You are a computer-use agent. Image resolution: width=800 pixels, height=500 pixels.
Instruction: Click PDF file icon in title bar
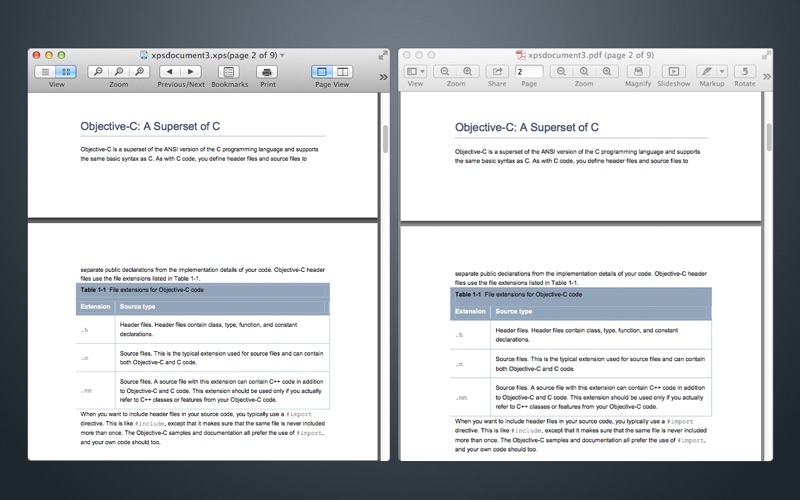tap(520, 55)
